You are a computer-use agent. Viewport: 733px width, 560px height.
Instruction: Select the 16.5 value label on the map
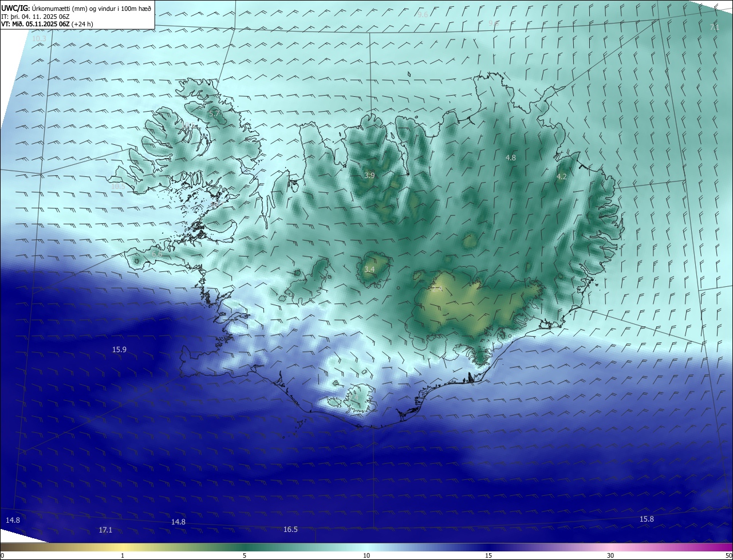click(x=290, y=530)
